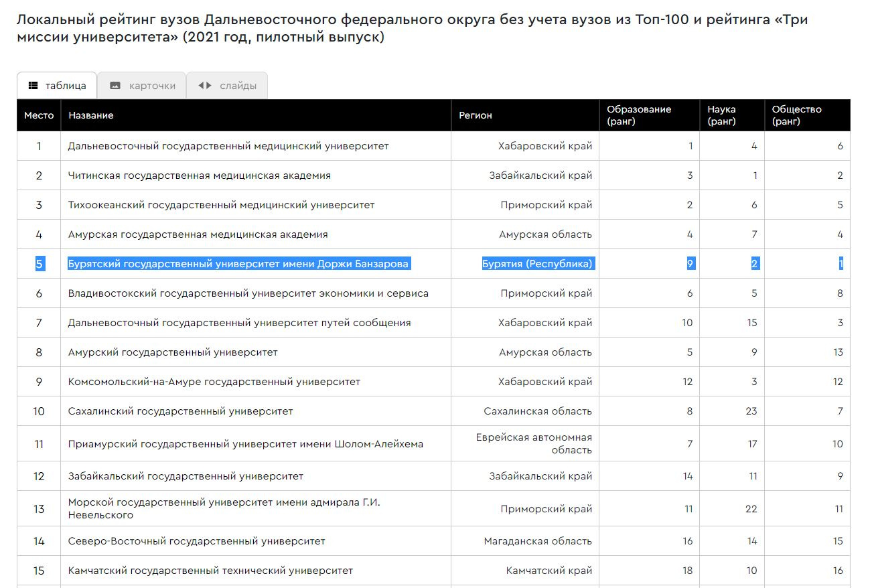The height and width of the screenshot is (588, 872).
Task: Switch to the карточки tab
Action: click(142, 86)
